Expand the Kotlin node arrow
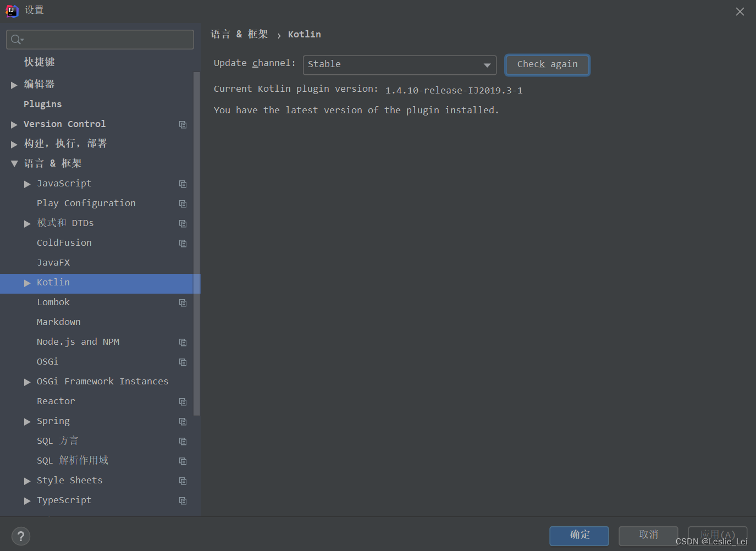 tap(27, 283)
